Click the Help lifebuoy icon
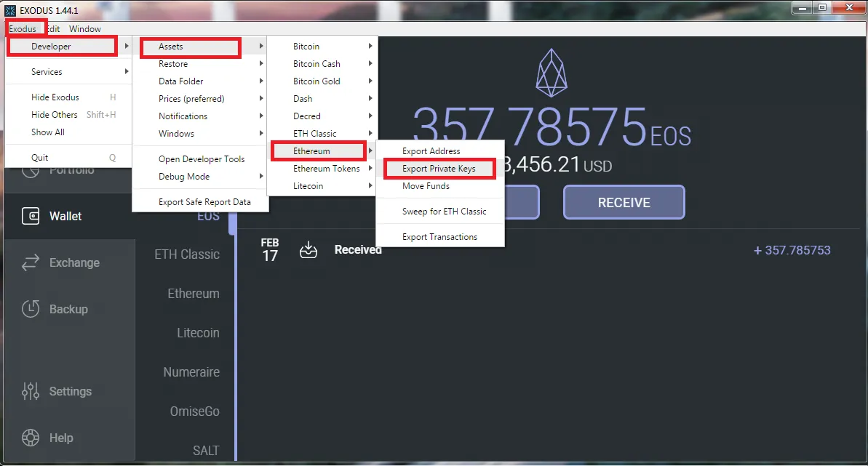Viewport: 868px width, 466px height. coord(31,438)
